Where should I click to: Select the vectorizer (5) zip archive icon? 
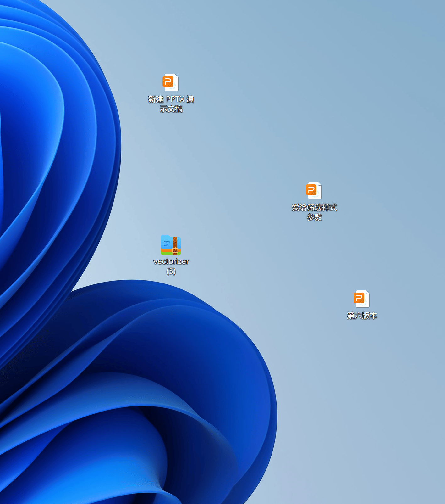171,245
